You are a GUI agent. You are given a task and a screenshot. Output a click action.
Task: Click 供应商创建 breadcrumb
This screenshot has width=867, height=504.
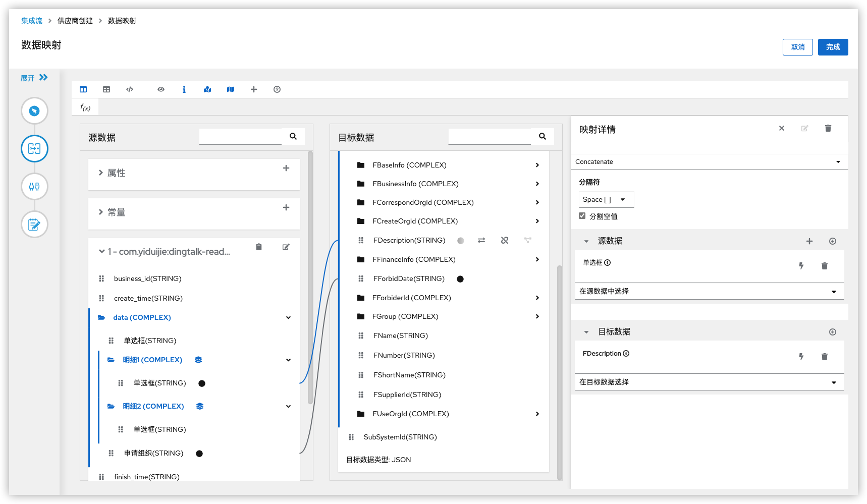click(75, 21)
